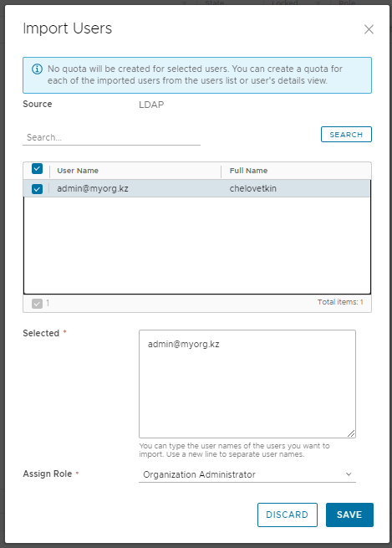Toggle the select-all checkbox in table header

(37, 169)
